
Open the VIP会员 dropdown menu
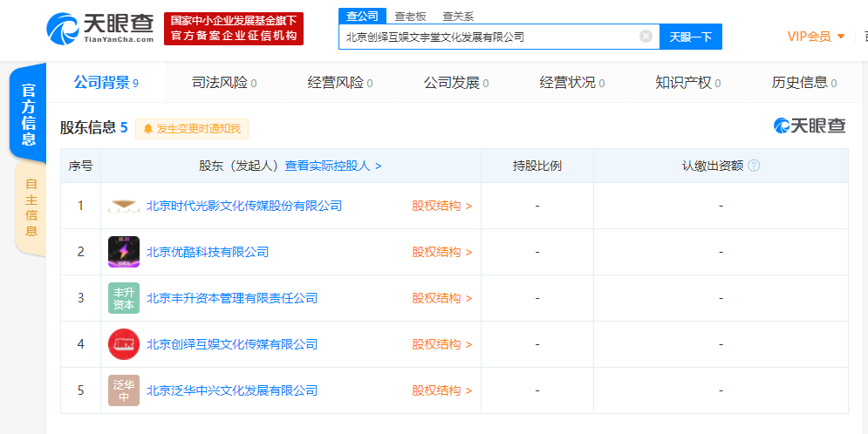(816, 37)
